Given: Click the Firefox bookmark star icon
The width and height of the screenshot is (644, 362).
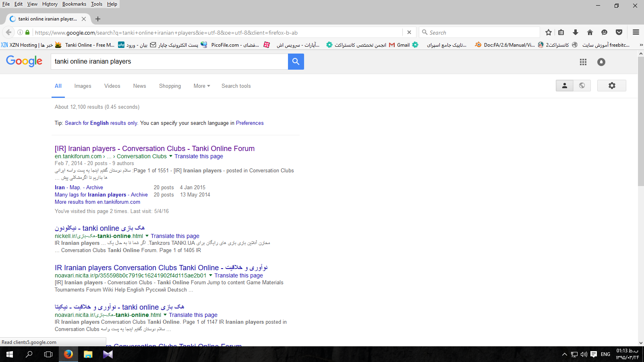Looking at the screenshot, I should [548, 33].
